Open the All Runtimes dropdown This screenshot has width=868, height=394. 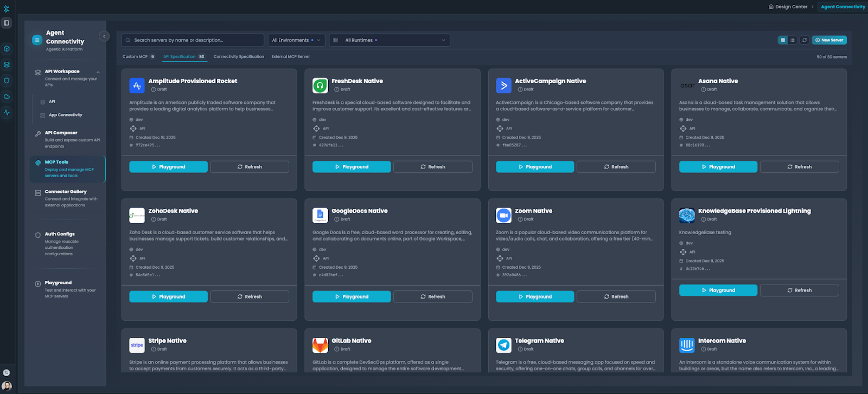[x=390, y=40]
